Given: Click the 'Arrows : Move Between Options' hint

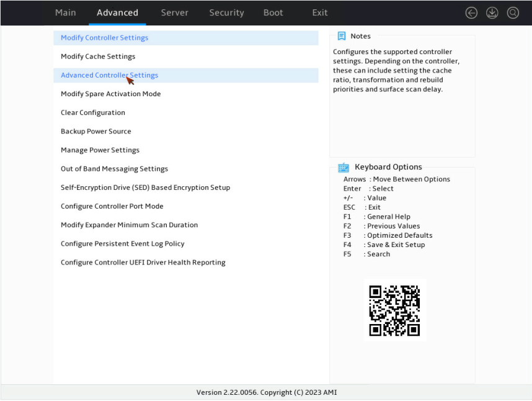Looking at the screenshot, I should 397,179.
